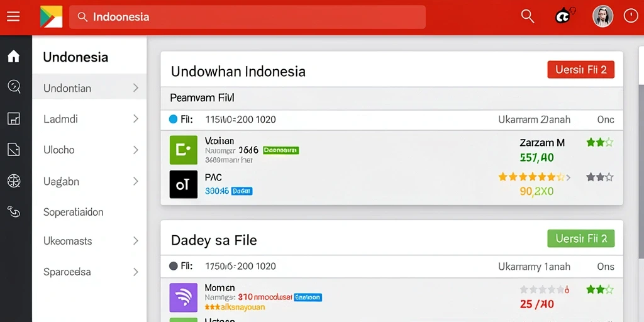Viewport: 644px width, 322px height.
Task: Go to Home in the dark sidebar
Action: (14, 56)
